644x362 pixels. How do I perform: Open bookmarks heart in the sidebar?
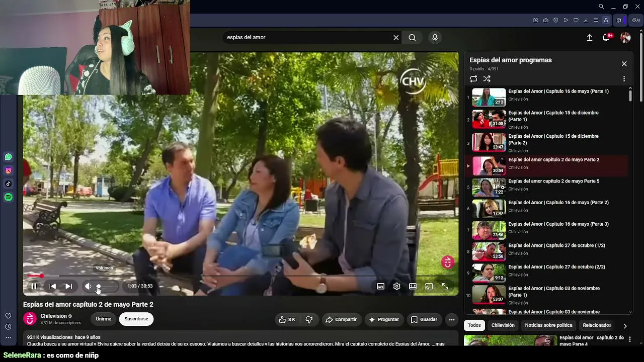(x=8, y=316)
